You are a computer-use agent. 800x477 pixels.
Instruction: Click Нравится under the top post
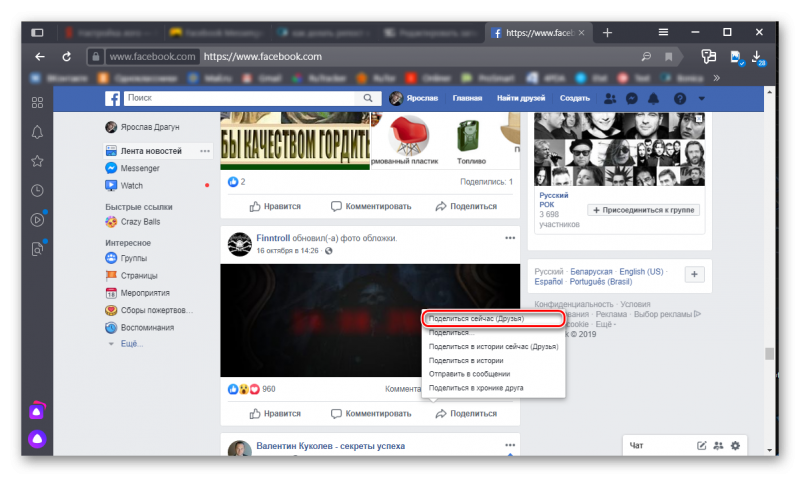pyautogui.click(x=275, y=206)
